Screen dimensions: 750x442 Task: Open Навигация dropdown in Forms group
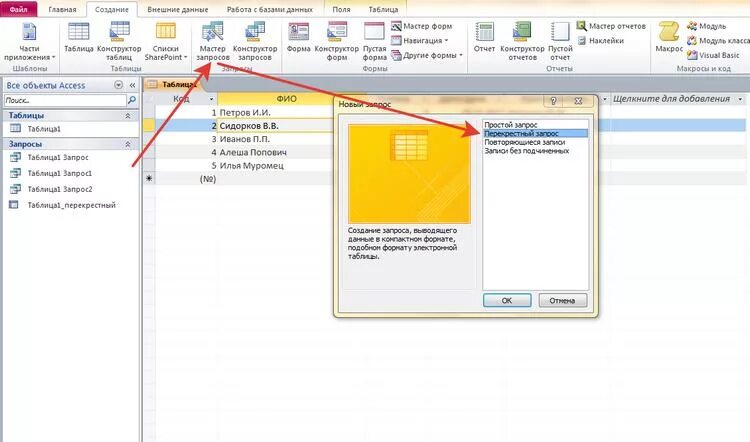pyautogui.click(x=420, y=41)
